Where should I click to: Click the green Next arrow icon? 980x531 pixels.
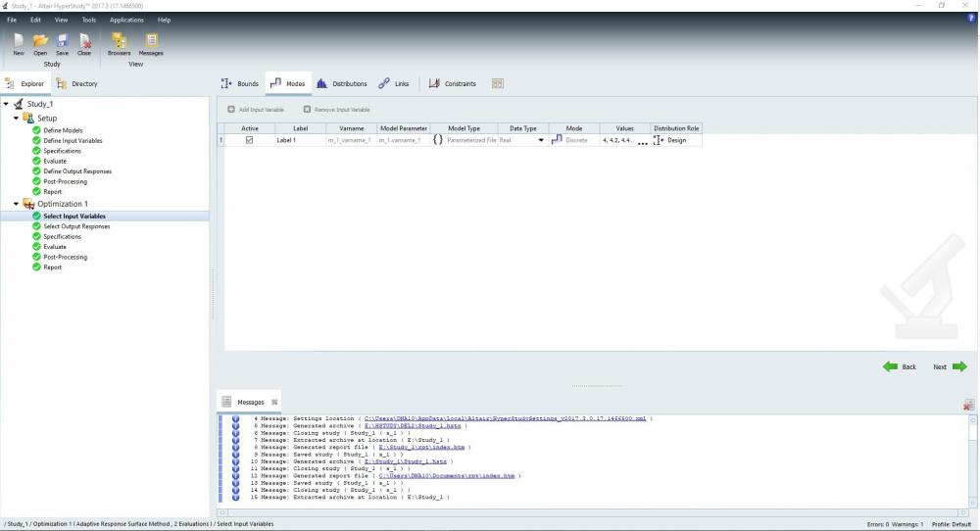coord(960,366)
